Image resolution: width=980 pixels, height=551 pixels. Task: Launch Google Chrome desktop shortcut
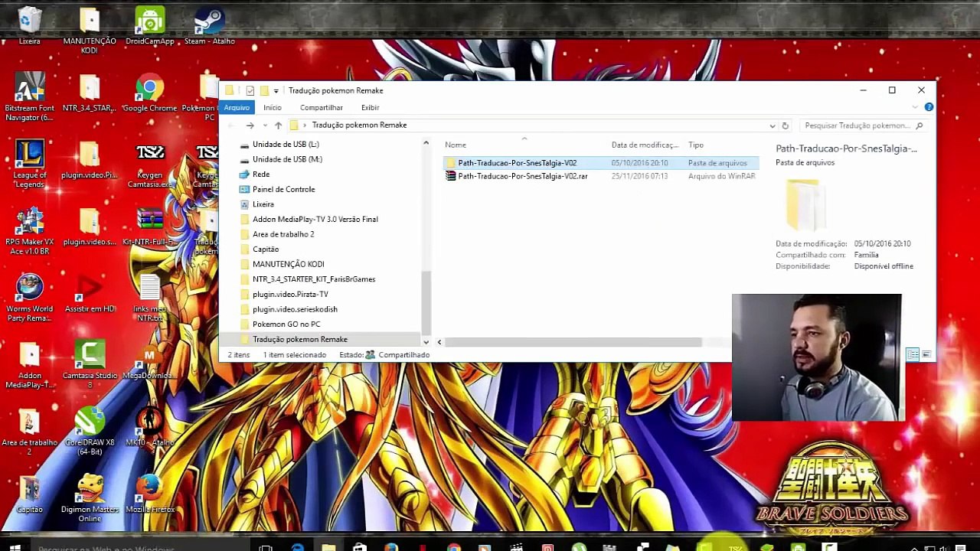pos(150,93)
